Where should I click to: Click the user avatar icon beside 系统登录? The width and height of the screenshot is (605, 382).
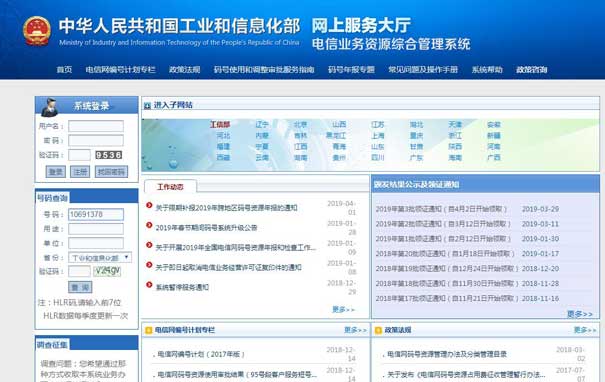pyautogui.click(x=49, y=107)
